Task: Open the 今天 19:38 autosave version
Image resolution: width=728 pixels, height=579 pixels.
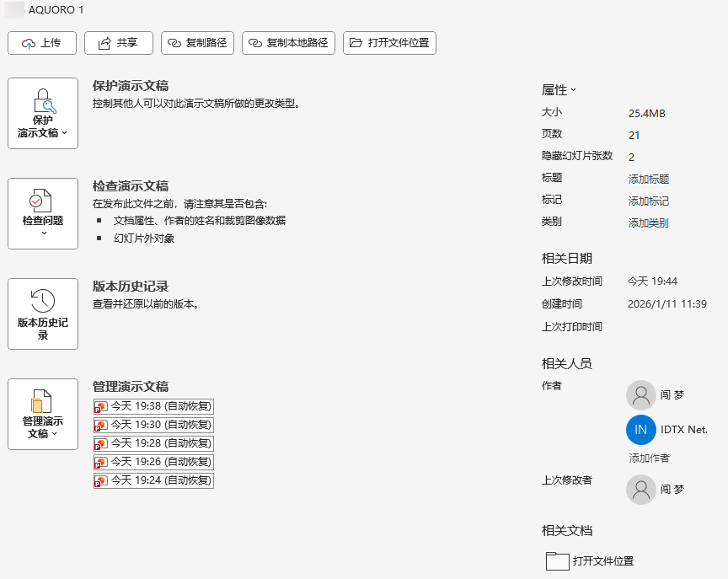Action: pyautogui.click(x=153, y=406)
